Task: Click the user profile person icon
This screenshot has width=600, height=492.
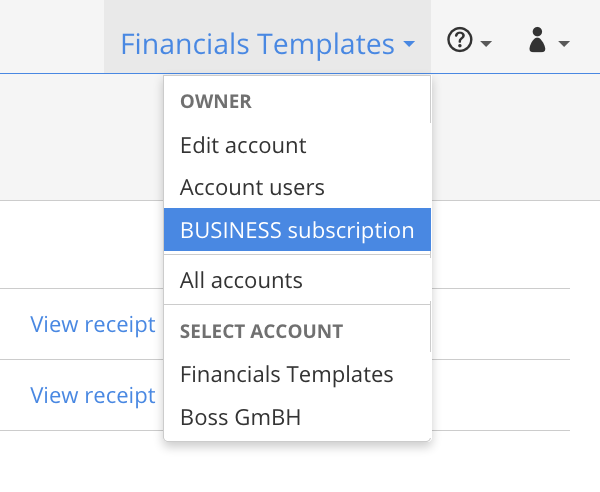Action: 537,42
